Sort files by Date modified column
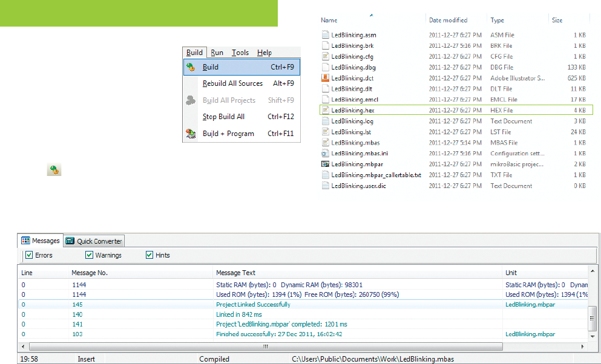601x364 pixels. click(x=448, y=20)
